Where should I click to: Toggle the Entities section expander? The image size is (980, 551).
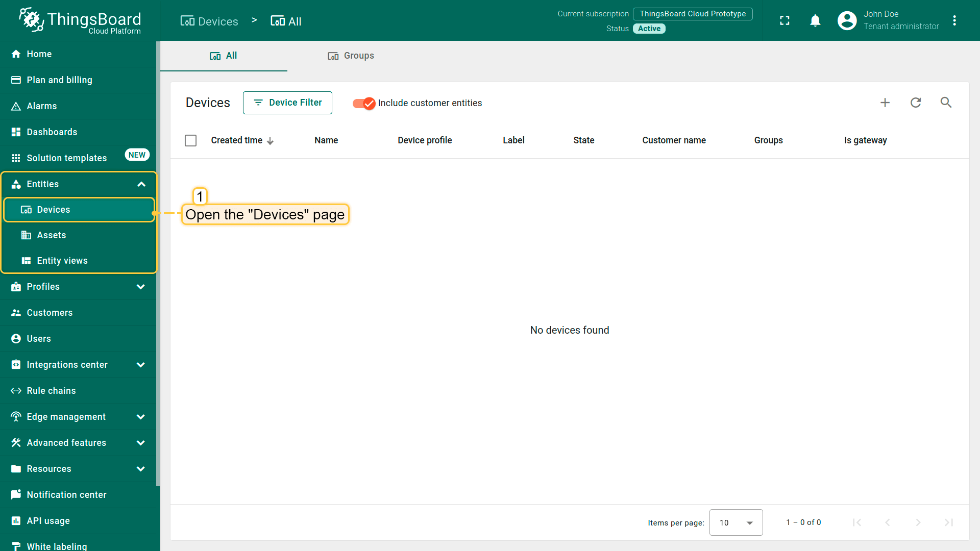tap(141, 184)
